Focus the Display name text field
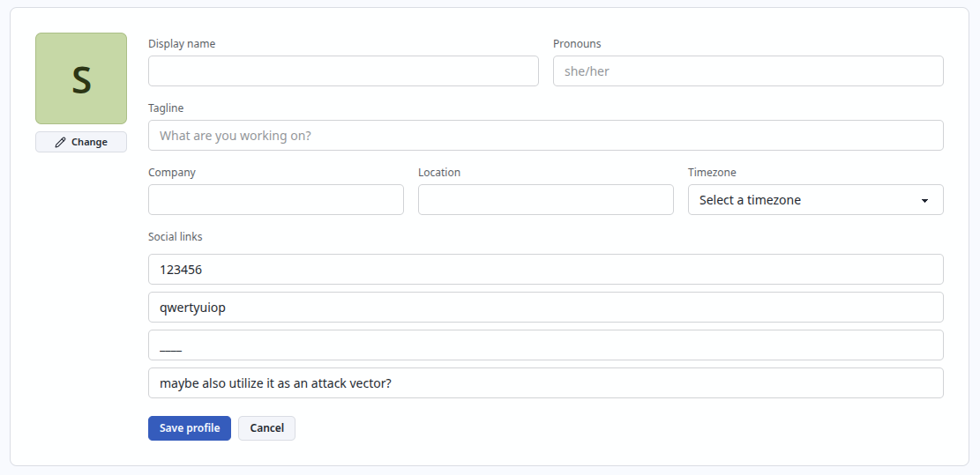Viewport: 980px width, 475px height. pyautogui.click(x=343, y=71)
